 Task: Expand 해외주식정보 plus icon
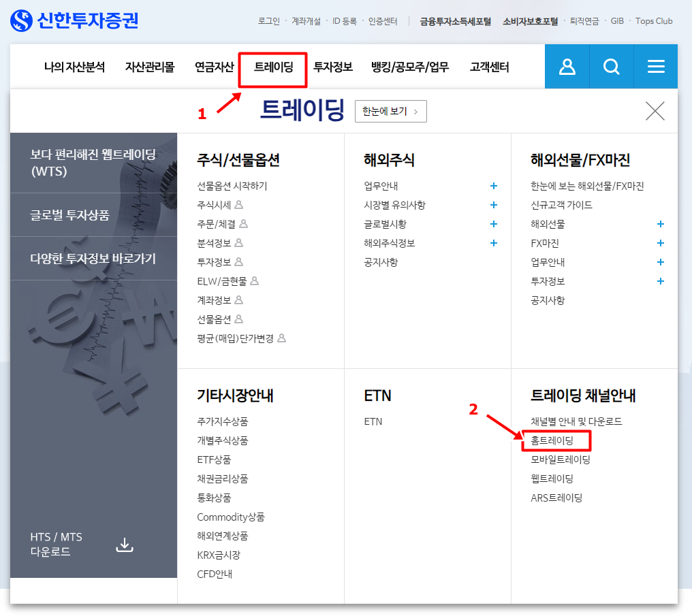(494, 243)
